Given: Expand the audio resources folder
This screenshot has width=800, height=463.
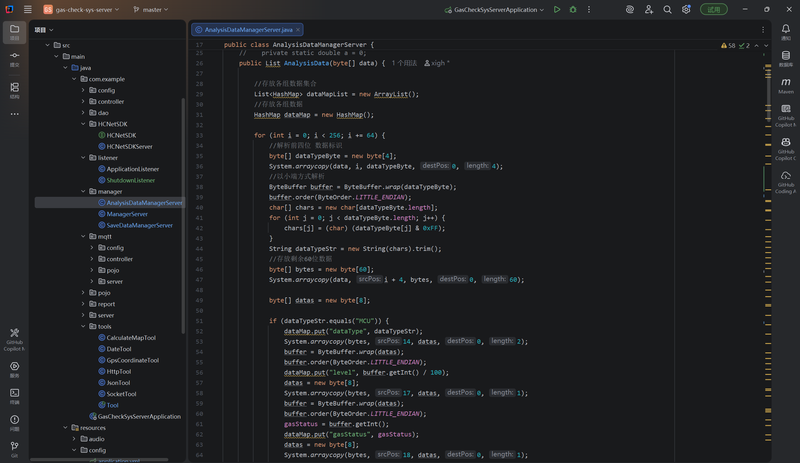Looking at the screenshot, I should tap(74, 438).
